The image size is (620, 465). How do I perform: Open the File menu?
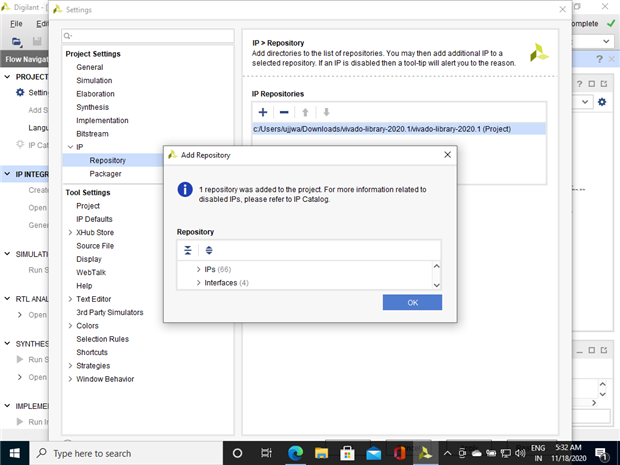pyautogui.click(x=16, y=24)
